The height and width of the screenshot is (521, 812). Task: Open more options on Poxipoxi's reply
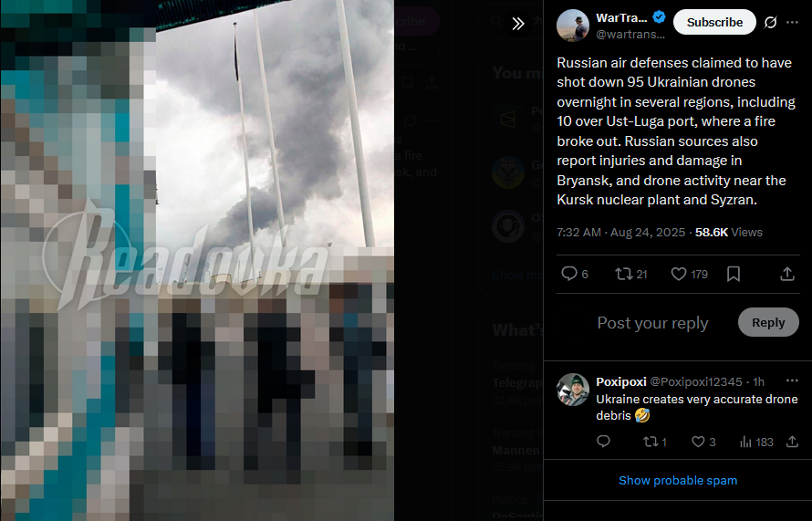792,380
